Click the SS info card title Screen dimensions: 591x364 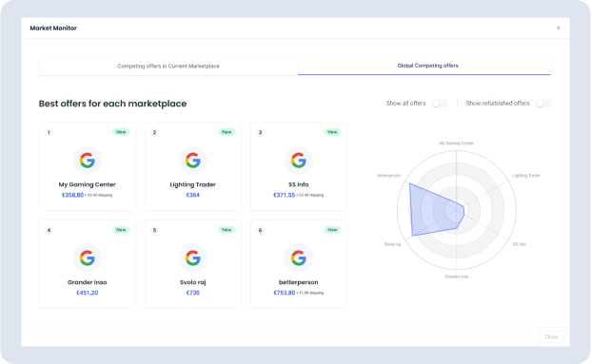(299, 184)
